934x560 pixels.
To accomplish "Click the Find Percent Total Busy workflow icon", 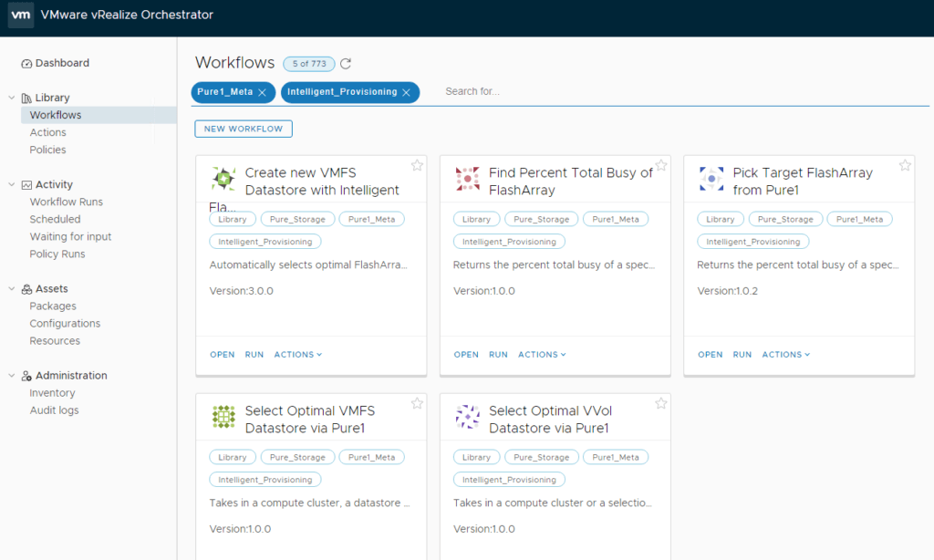I will 468,179.
